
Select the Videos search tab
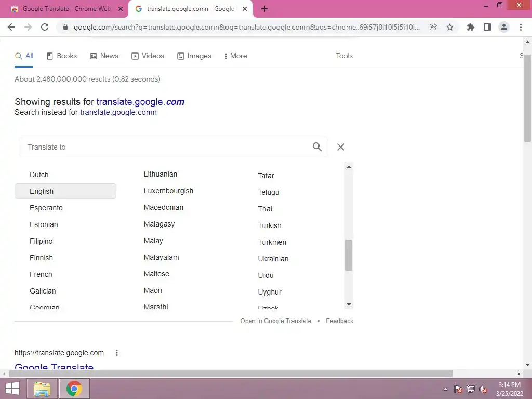(148, 56)
